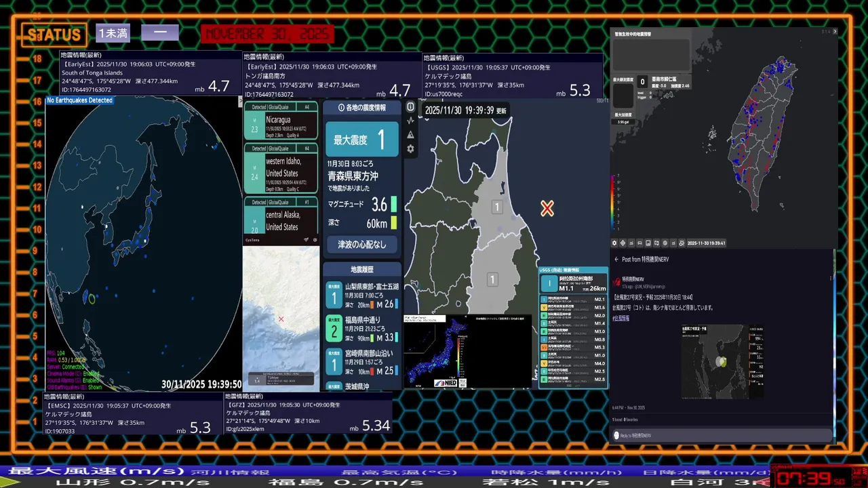The height and width of the screenshot is (488, 868).
Task: Go back with arrow beside 'Post from'
Action: click(x=616, y=259)
